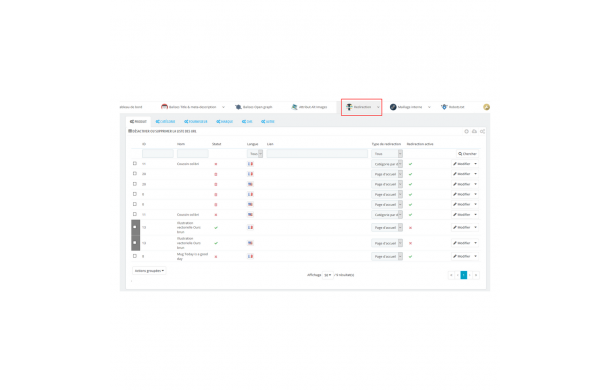610x390 pixels.
Task: Click the Balises Open graph bug icon
Action: pyautogui.click(x=238, y=107)
